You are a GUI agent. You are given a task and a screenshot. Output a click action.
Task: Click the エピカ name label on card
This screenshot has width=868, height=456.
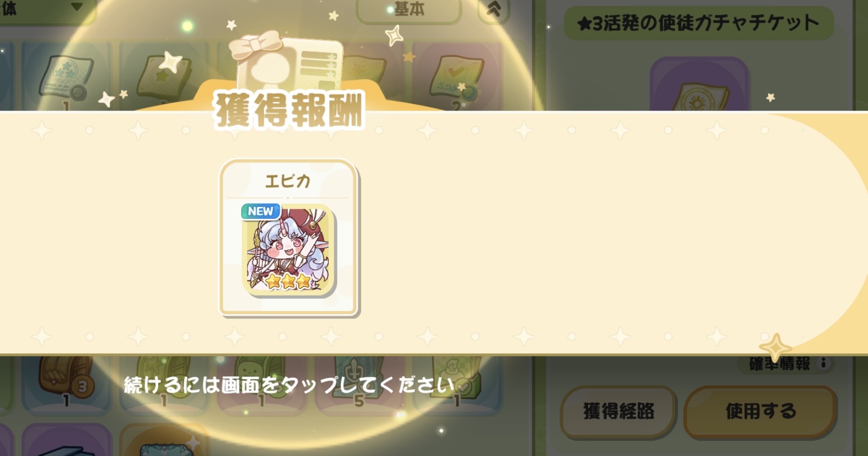pyautogui.click(x=288, y=181)
